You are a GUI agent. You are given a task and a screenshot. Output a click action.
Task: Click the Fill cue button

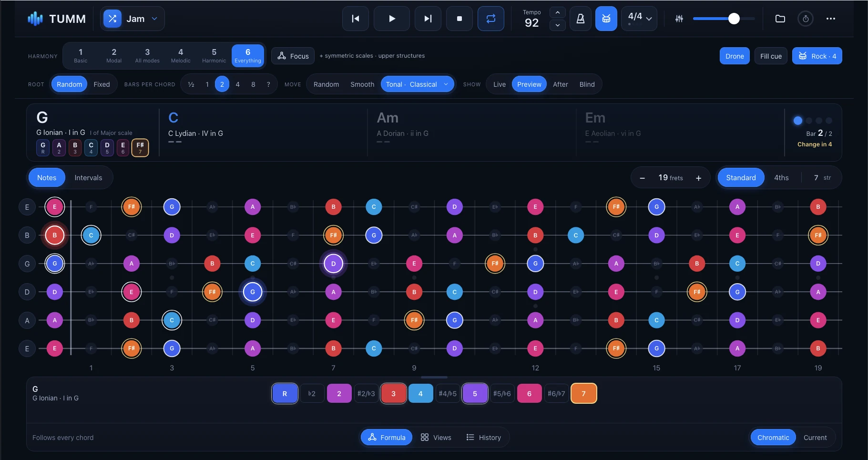[771, 56]
